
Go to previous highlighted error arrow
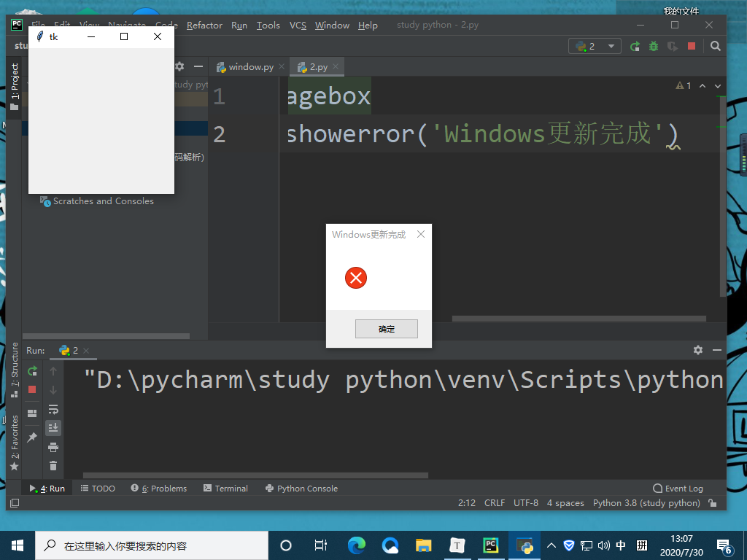[703, 86]
